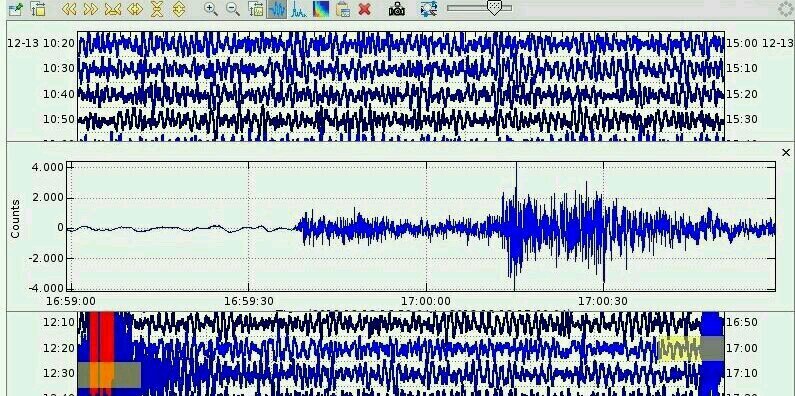
Task: Click the settings gear at the toolbar's right end
Action: point(785,9)
